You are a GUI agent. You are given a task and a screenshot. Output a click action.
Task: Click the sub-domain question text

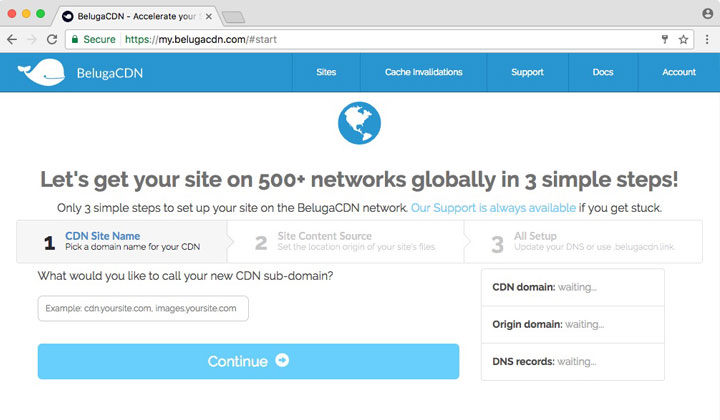186,276
